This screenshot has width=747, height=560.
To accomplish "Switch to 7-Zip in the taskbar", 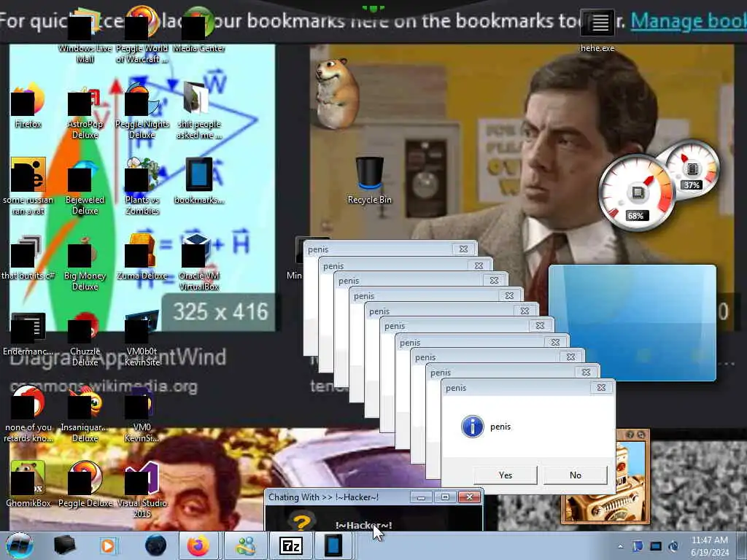I will [x=290, y=545].
